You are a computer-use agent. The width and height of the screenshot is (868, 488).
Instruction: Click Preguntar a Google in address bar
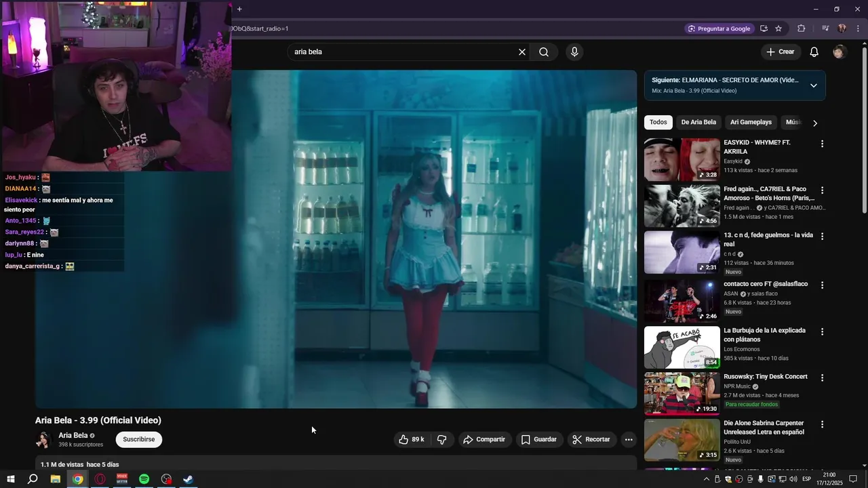point(719,28)
